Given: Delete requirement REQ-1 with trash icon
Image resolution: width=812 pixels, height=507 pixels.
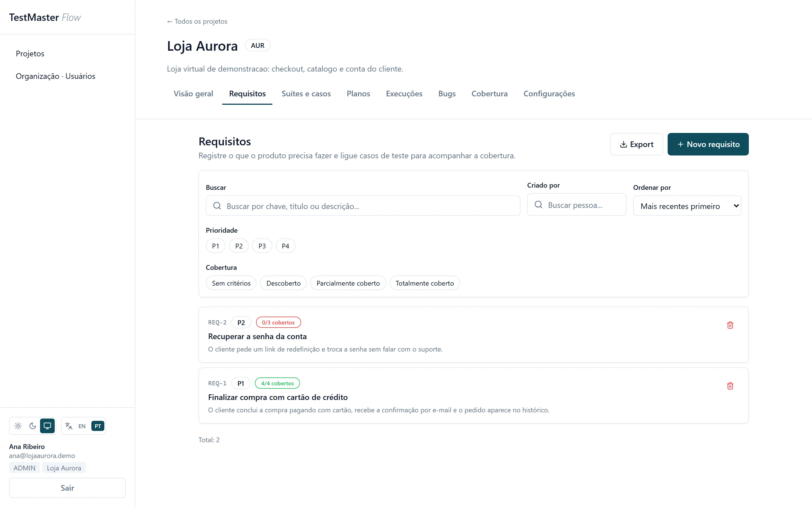Looking at the screenshot, I should [x=730, y=386].
